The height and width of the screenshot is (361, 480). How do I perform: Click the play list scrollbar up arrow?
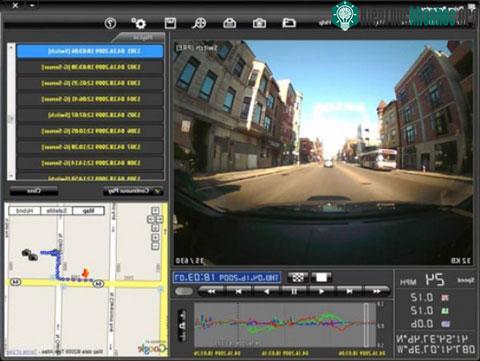(x=11, y=46)
